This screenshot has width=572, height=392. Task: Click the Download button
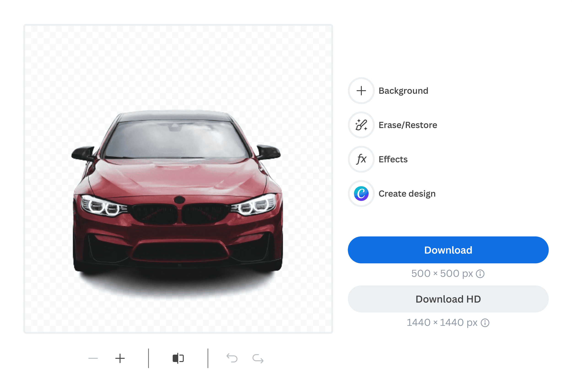point(448,250)
